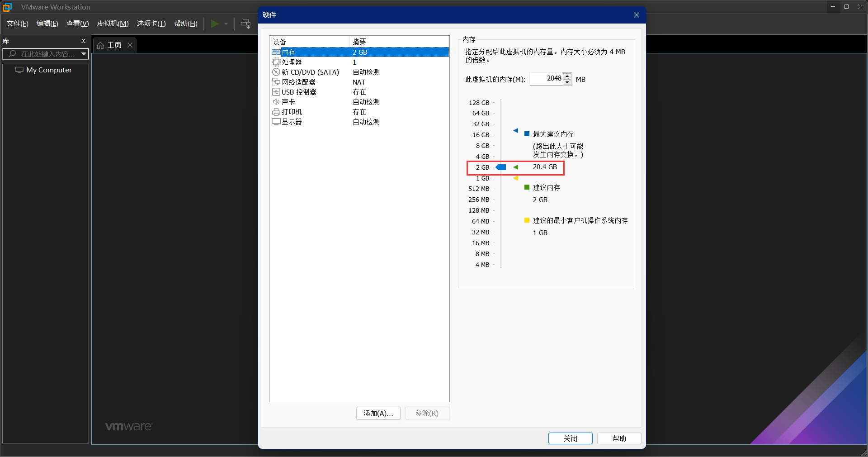Click the blue maximum recommended memory arrow
The image size is (868, 457).
[x=516, y=131]
